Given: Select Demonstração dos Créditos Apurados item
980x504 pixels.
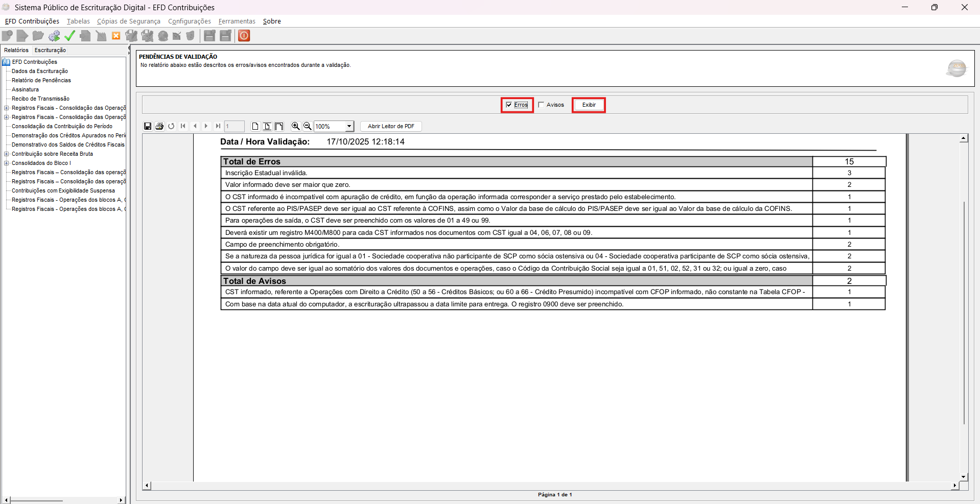Looking at the screenshot, I should point(68,135).
